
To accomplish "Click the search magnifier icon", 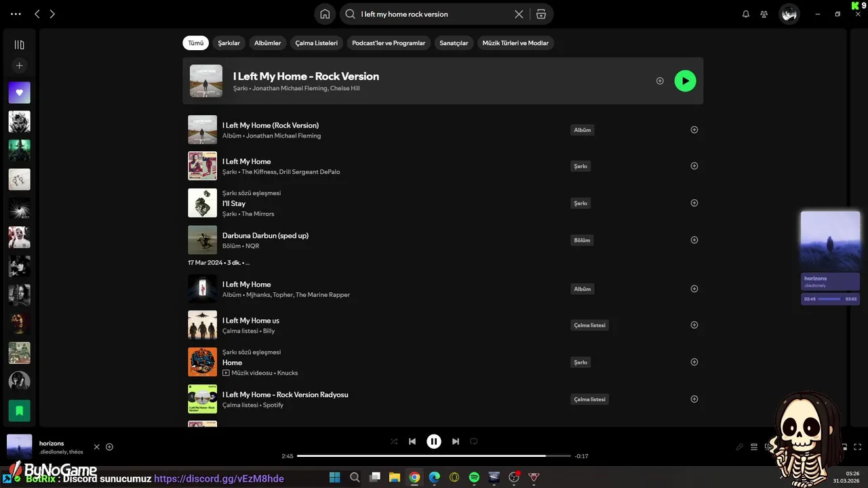I will point(350,14).
